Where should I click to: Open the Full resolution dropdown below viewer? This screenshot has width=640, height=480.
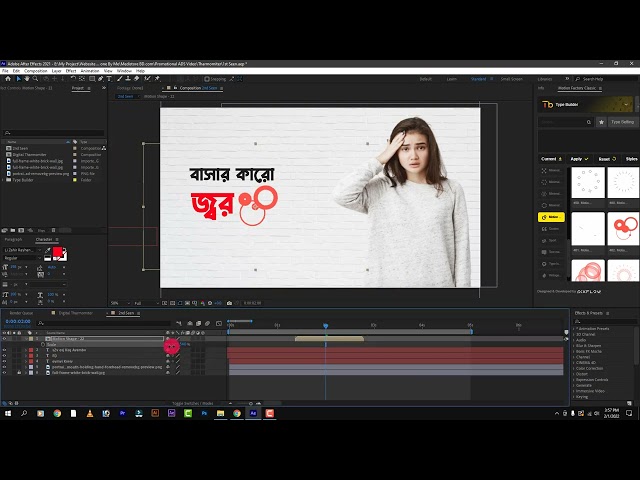146,303
